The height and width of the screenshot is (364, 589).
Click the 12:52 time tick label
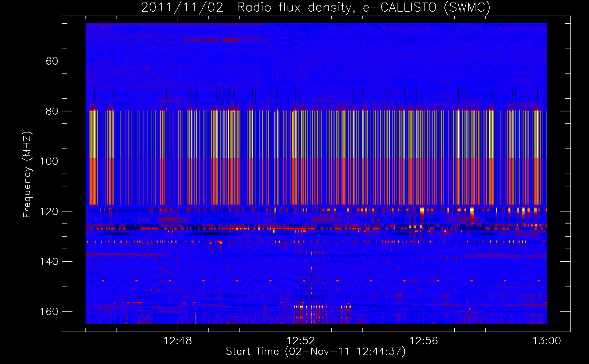[301, 341]
